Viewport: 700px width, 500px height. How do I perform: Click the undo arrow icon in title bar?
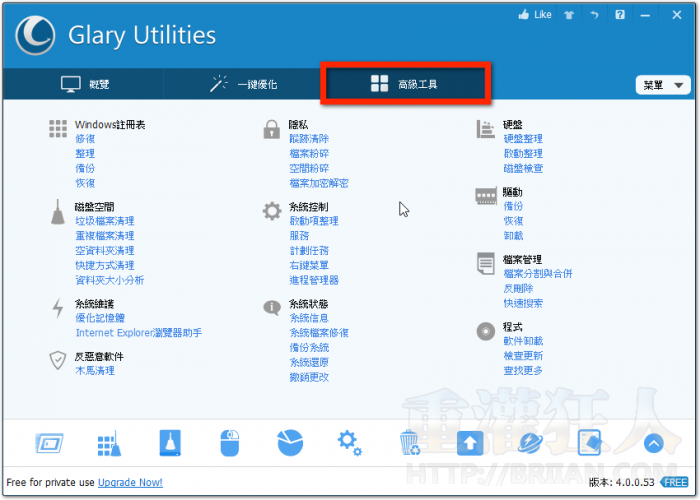pyautogui.click(x=594, y=15)
